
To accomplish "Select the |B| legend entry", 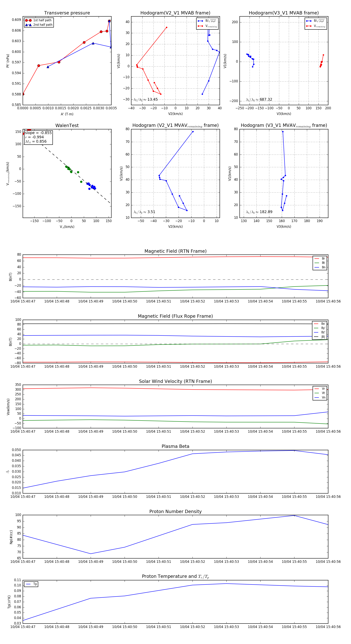I will pos(320,337).
